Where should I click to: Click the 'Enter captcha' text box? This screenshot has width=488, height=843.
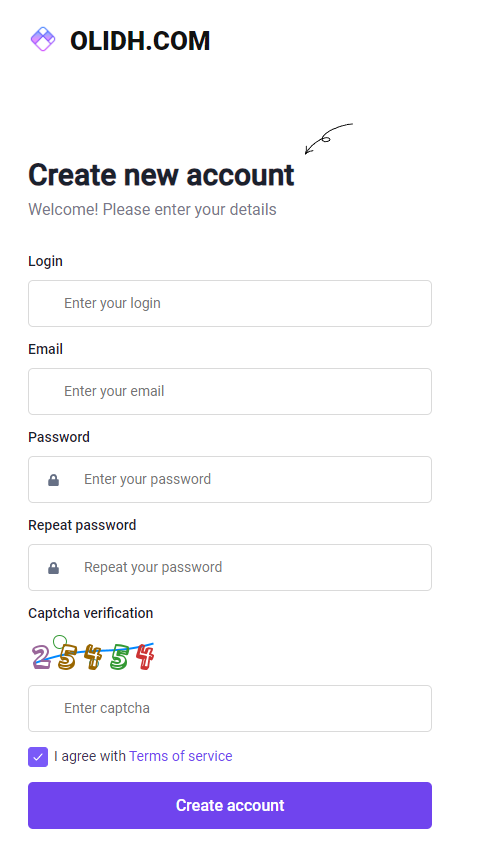(x=230, y=709)
